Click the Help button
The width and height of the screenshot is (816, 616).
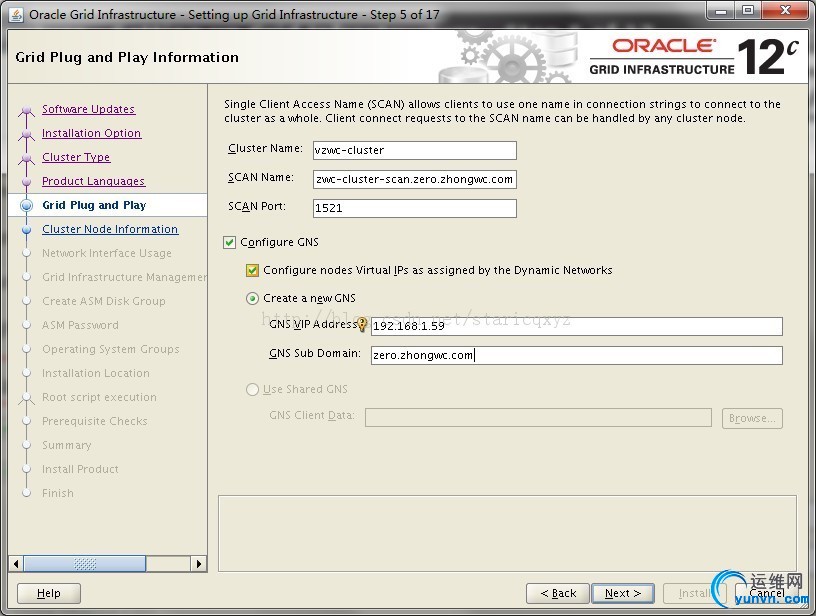pos(48,593)
